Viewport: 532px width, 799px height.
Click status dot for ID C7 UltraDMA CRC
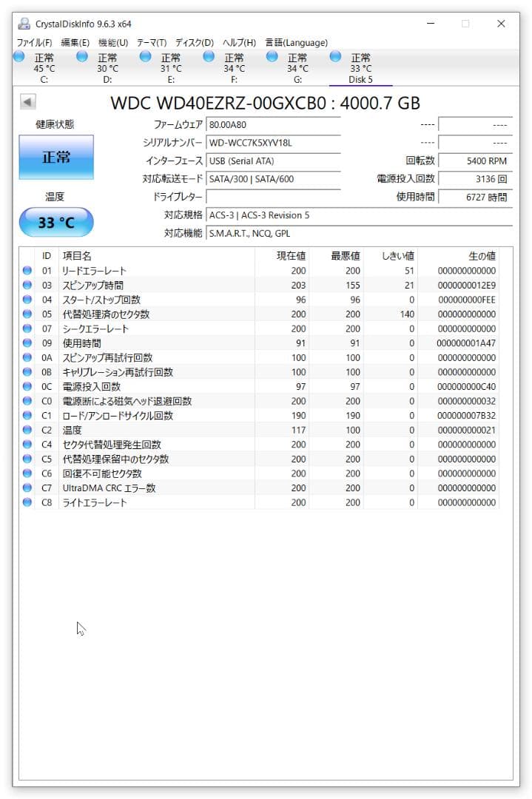[27, 488]
